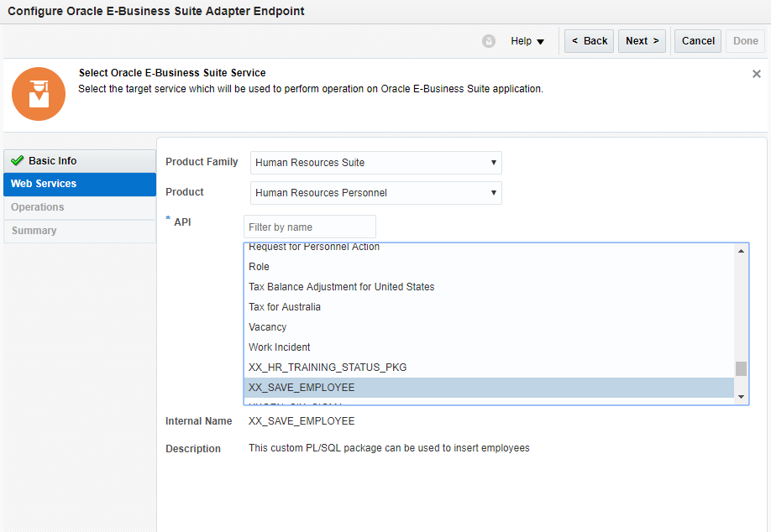771x532 pixels.
Task: Click the API list scroll up arrow
Action: coord(742,251)
